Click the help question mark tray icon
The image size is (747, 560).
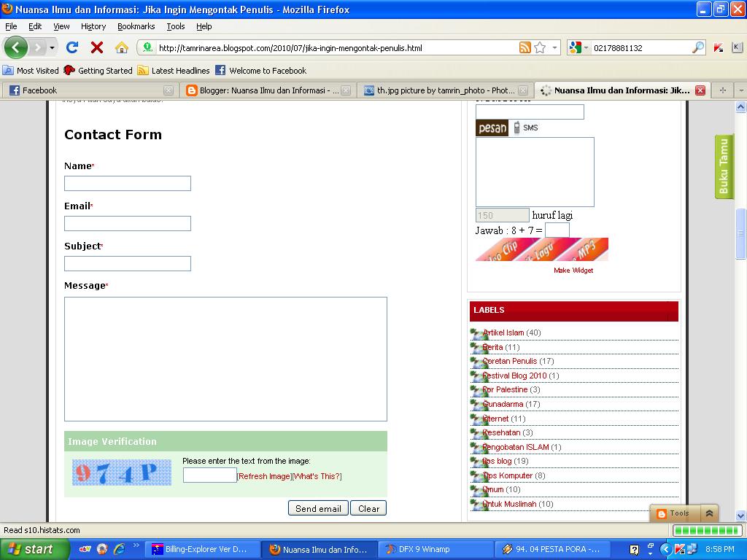[634, 550]
